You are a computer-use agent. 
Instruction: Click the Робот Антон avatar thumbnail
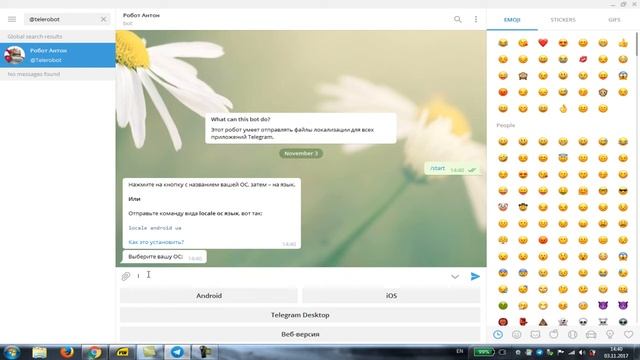click(14, 55)
